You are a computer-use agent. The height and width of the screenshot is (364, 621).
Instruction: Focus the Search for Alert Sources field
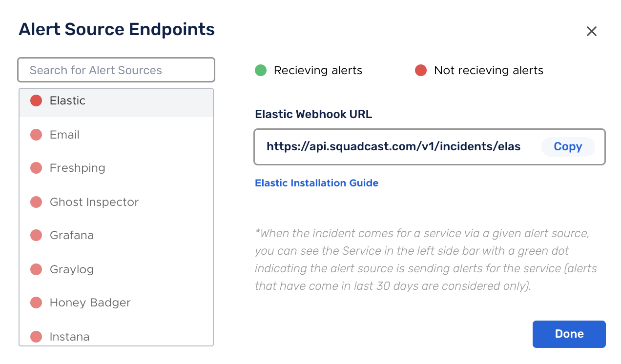tap(116, 70)
